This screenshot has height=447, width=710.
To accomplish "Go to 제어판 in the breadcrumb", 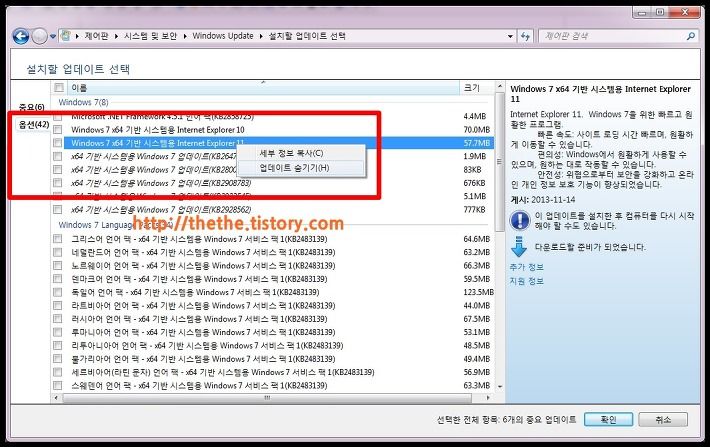I will [x=96, y=36].
